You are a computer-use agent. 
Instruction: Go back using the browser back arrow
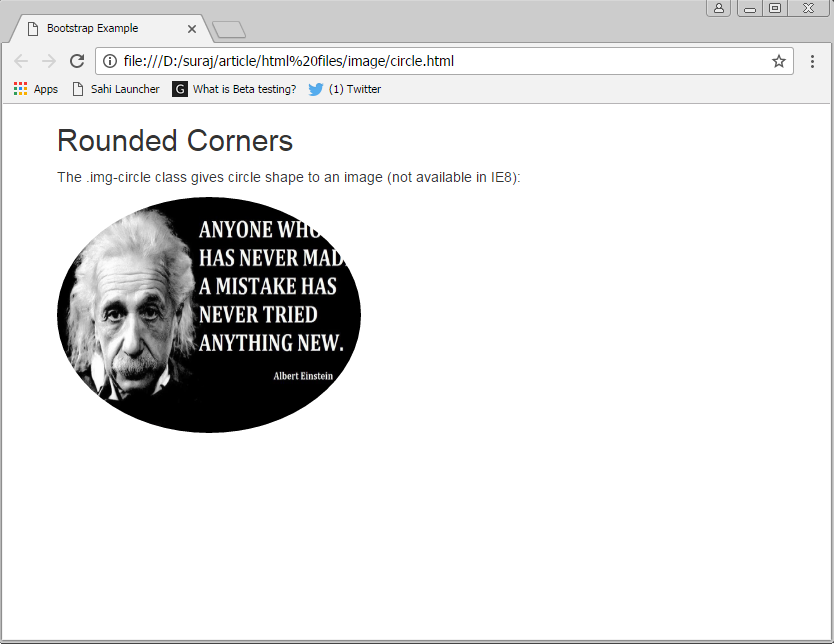(x=21, y=61)
